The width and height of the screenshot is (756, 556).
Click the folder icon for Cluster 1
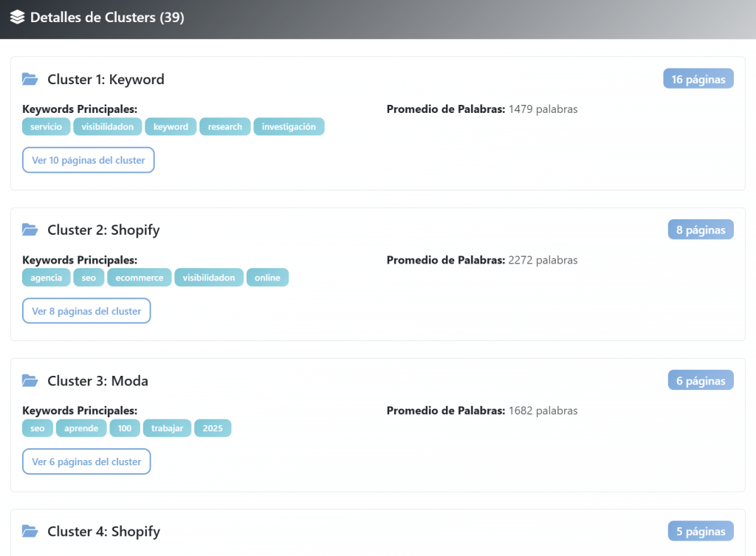[30, 79]
